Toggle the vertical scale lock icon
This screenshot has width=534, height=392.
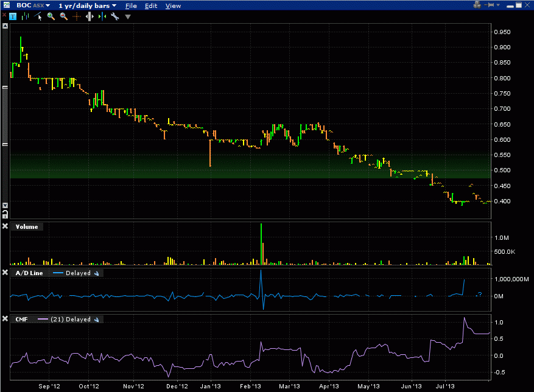coord(5,213)
